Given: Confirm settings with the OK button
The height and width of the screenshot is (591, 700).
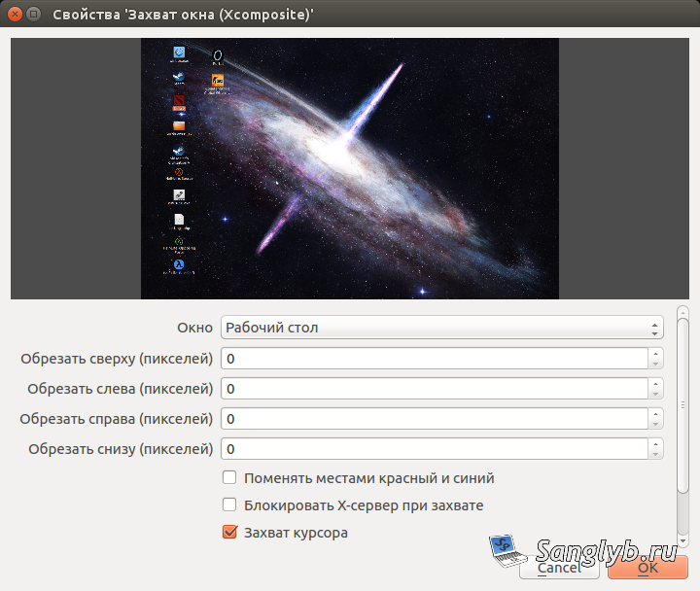Looking at the screenshot, I should click(x=647, y=568).
